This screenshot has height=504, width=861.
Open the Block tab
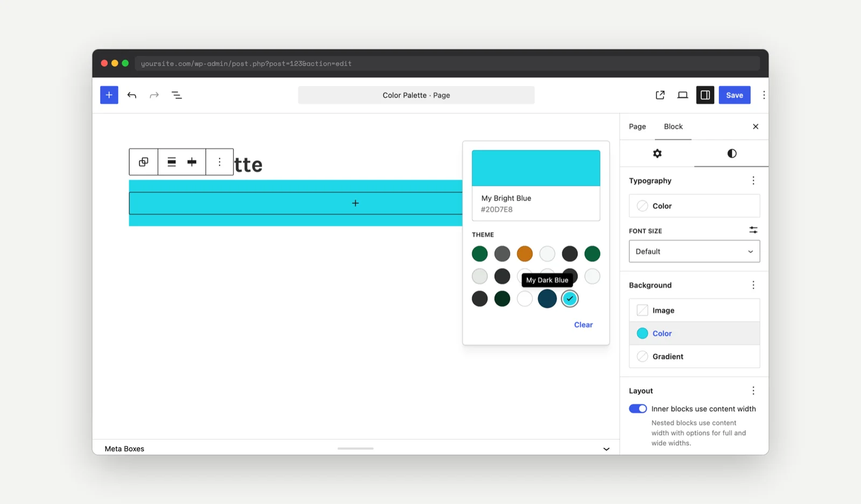coord(673,126)
